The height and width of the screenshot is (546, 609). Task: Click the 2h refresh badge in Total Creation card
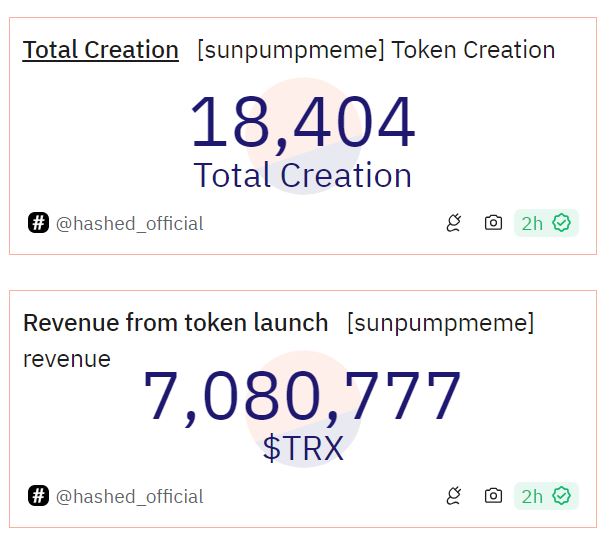[x=532, y=223]
